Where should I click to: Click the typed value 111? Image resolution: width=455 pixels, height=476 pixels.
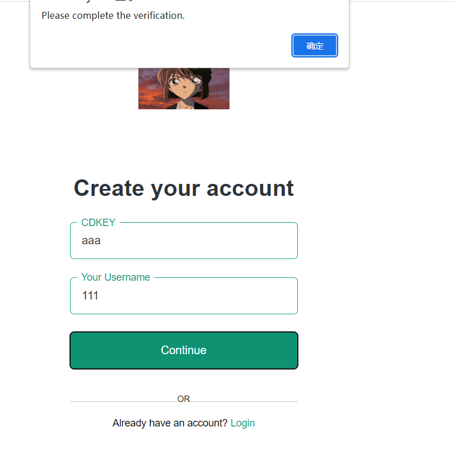pyautogui.click(x=90, y=296)
